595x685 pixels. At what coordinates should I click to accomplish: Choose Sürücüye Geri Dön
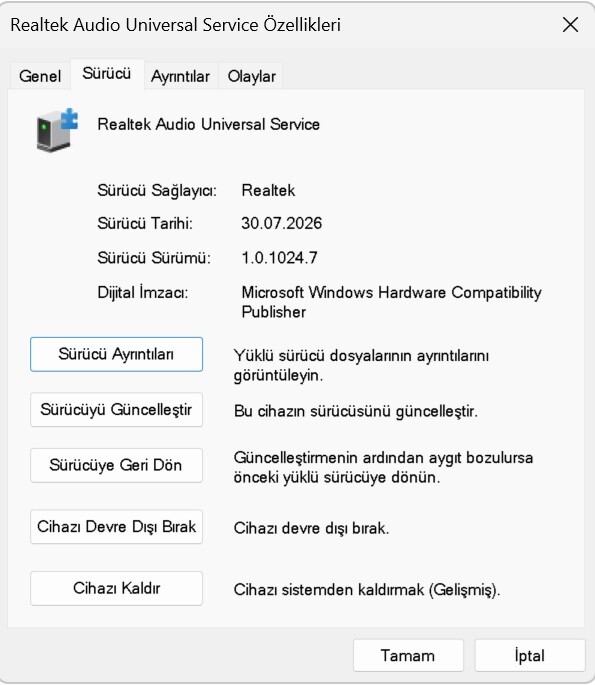[116, 465]
